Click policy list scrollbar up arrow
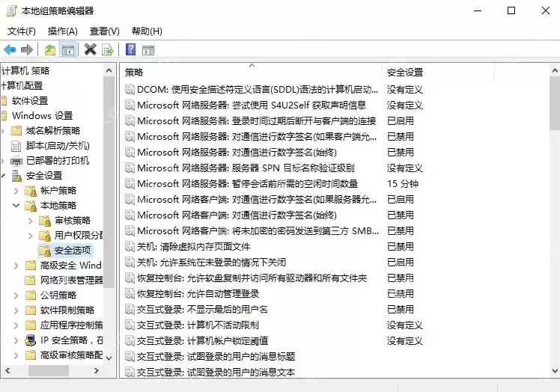Viewport: 560px width, 392px height. (555, 70)
